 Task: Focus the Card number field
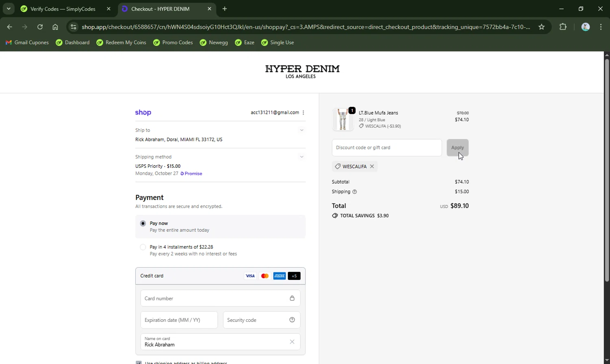pyautogui.click(x=220, y=298)
